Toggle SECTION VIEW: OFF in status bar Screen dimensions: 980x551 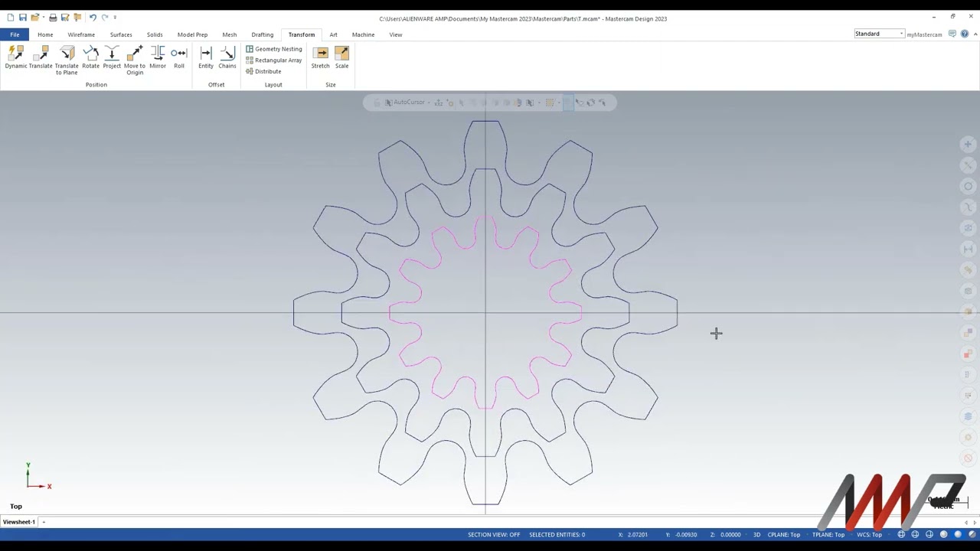[494, 534]
